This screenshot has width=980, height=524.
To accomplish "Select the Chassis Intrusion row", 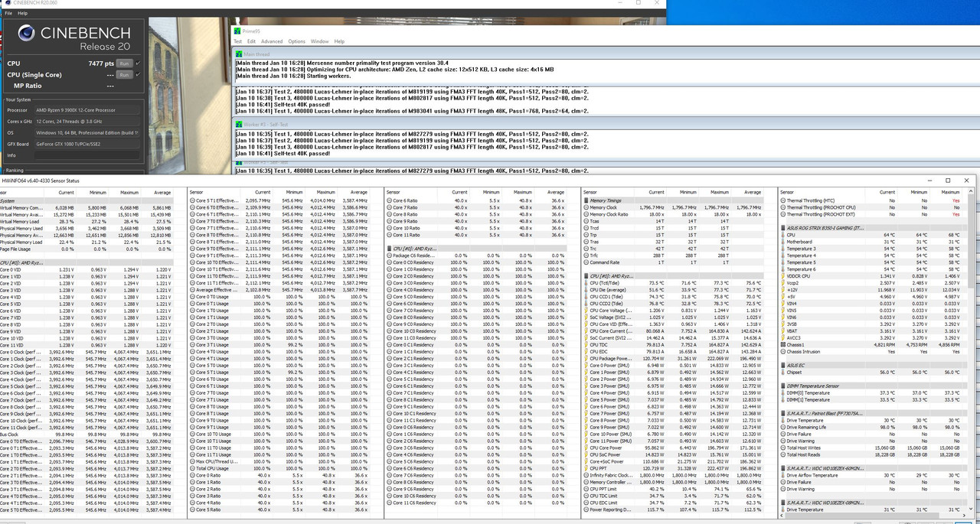I will [x=874, y=351].
